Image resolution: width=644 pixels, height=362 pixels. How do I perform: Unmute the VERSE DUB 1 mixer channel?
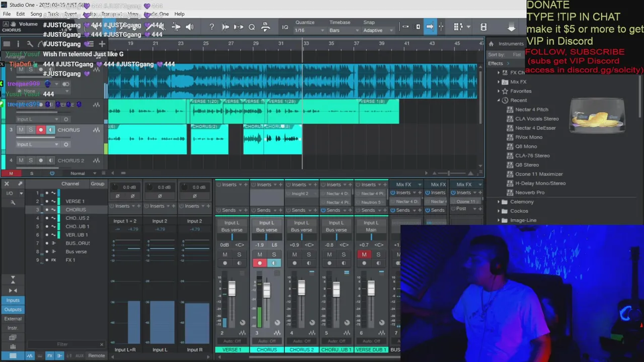pyautogui.click(x=364, y=254)
